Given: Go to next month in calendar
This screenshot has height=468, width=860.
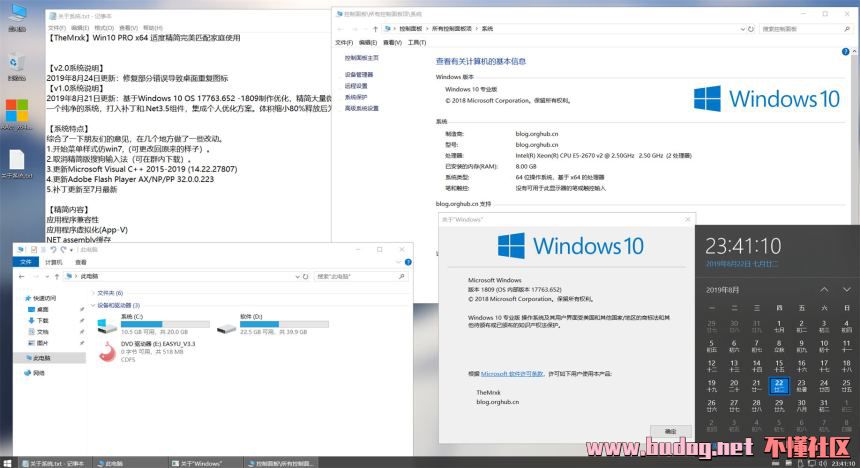Looking at the screenshot, I should tap(846, 290).
